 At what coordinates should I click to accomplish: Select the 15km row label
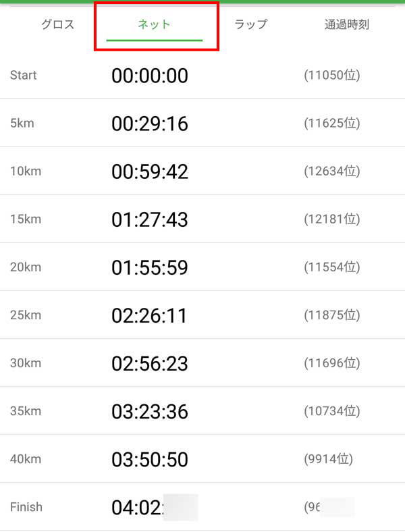tap(26, 219)
